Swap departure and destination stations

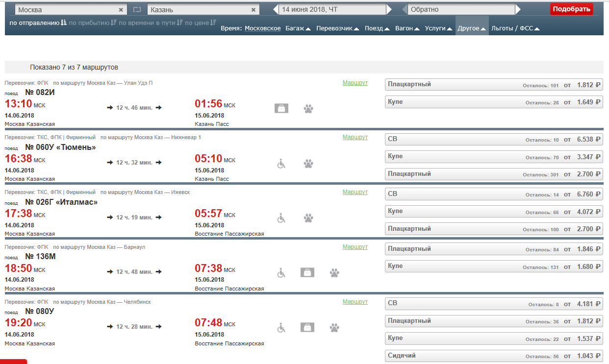(x=137, y=10)
